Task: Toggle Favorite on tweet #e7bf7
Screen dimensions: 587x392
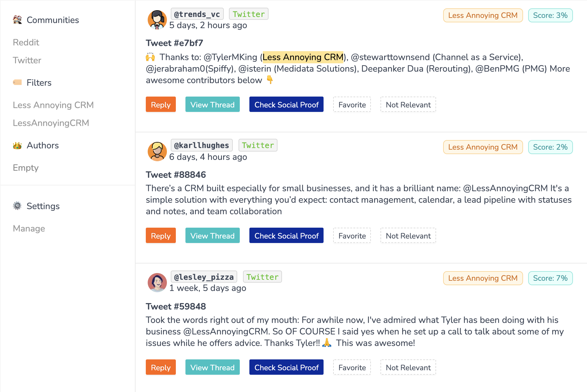Action: point(352,105)
